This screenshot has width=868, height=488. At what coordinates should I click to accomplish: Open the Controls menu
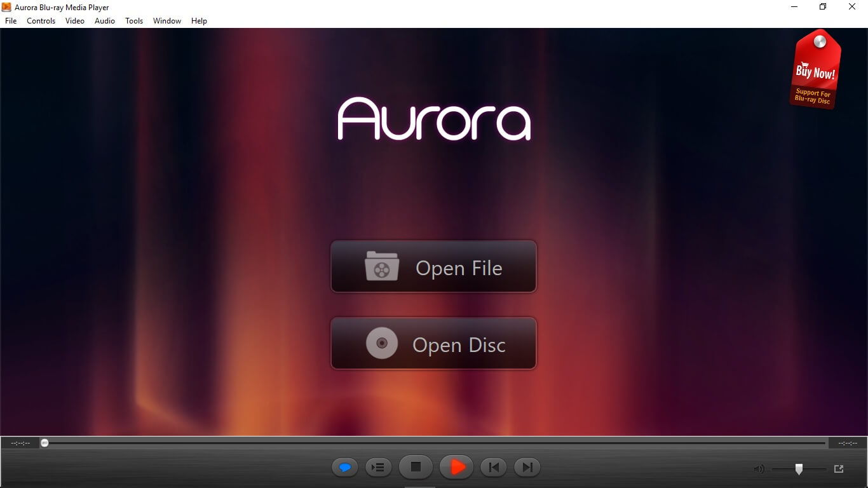click(x=41, y=21)
